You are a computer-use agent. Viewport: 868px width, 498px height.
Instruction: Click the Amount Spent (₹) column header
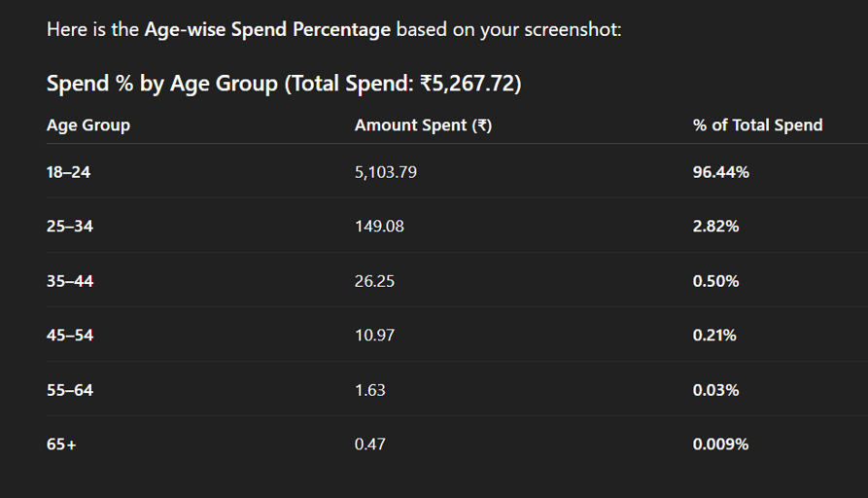tap(423, 125)
